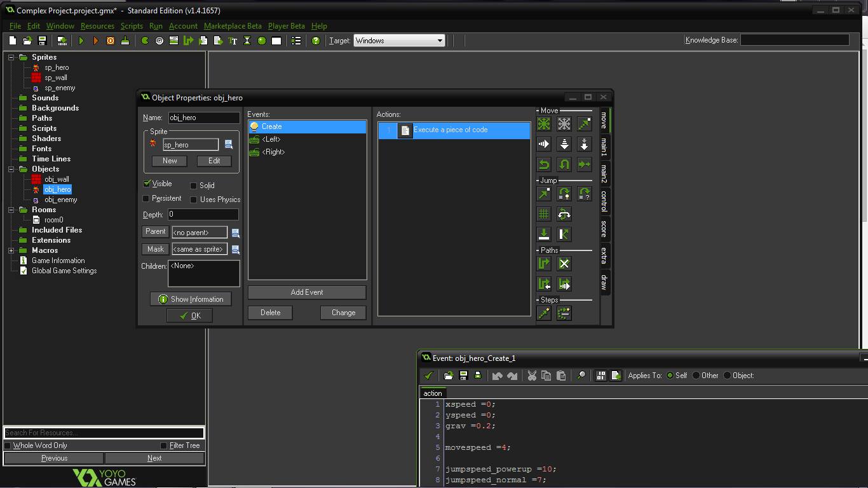Image resolution: width=868 pixels, height=488 pixels.
Task: Enable the Filter Tree checkbox
Action: (x=164, y=445)
